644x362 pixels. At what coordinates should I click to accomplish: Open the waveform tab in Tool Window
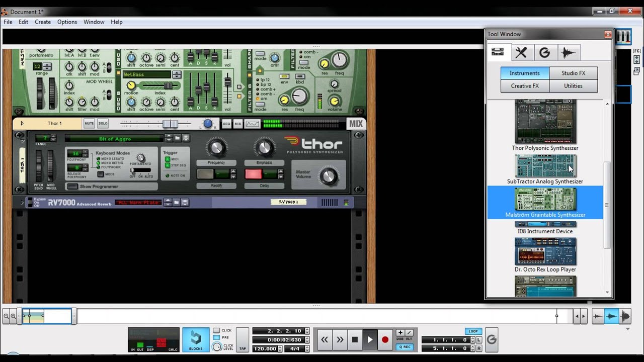tap(568, 52)
